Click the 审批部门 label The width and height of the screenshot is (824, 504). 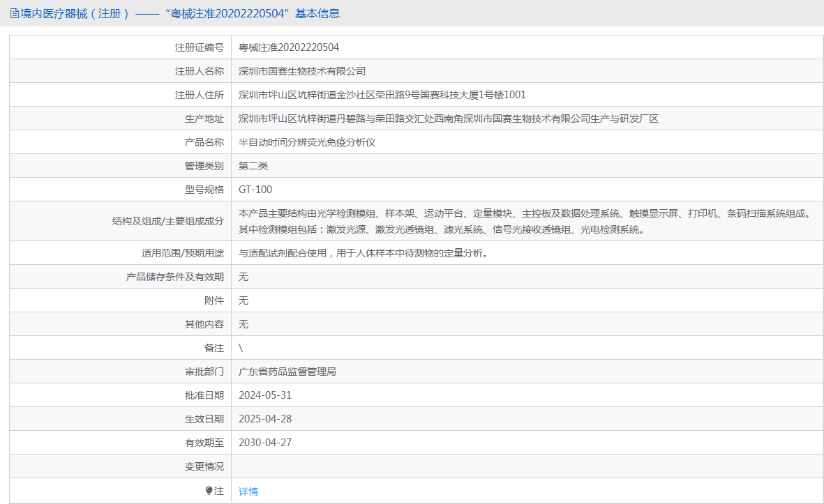204,371
